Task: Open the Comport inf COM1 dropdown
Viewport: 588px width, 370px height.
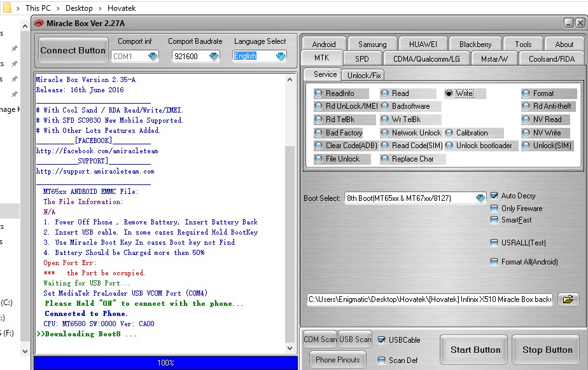Action: 153,57
